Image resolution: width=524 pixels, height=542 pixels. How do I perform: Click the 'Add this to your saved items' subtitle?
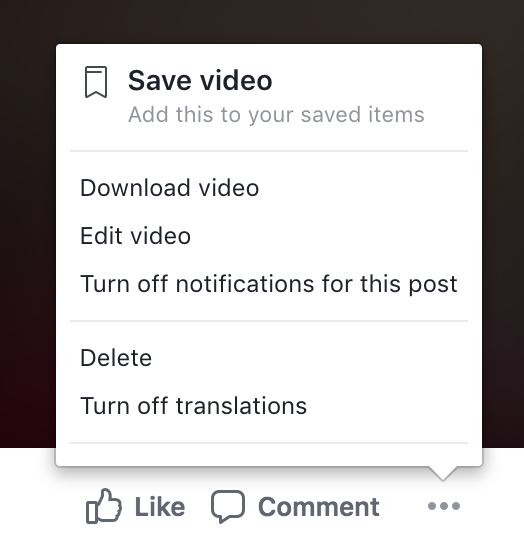coord(276,115)
